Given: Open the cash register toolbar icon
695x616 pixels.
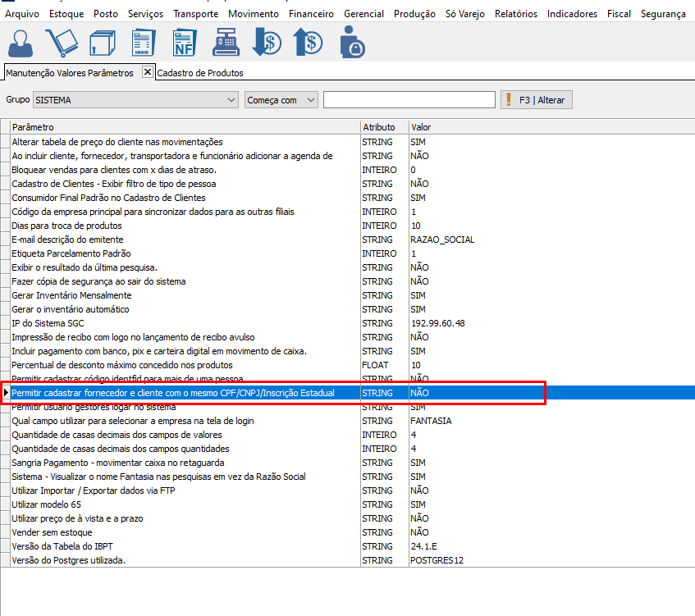Looking at the screenshot, I should tap(225, 43).
